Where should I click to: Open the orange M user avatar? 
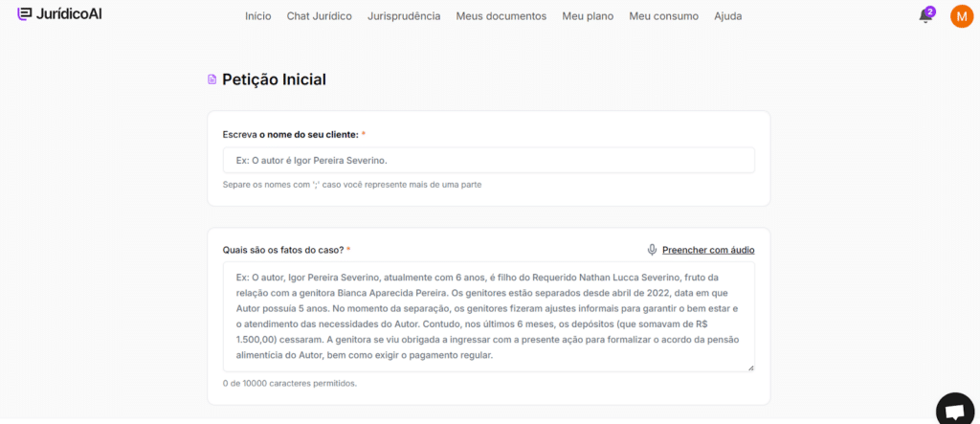(x=961, y=16)
